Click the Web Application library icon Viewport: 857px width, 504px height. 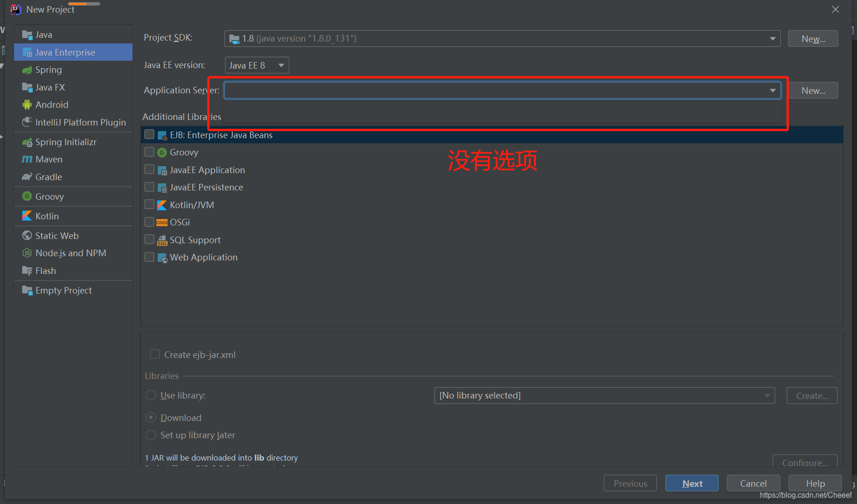tap(162, 258)
